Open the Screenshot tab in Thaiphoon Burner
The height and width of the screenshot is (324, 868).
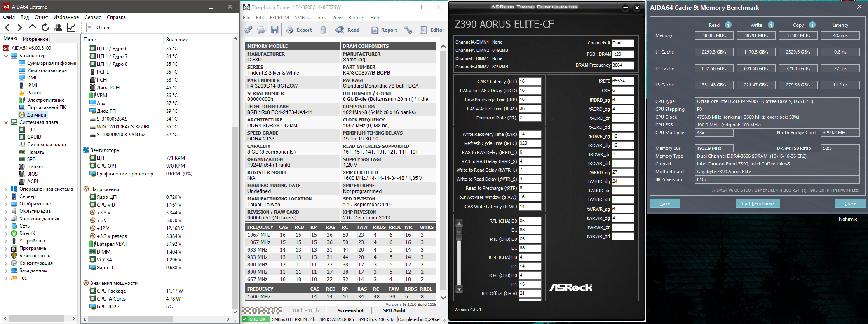point(351,310)
